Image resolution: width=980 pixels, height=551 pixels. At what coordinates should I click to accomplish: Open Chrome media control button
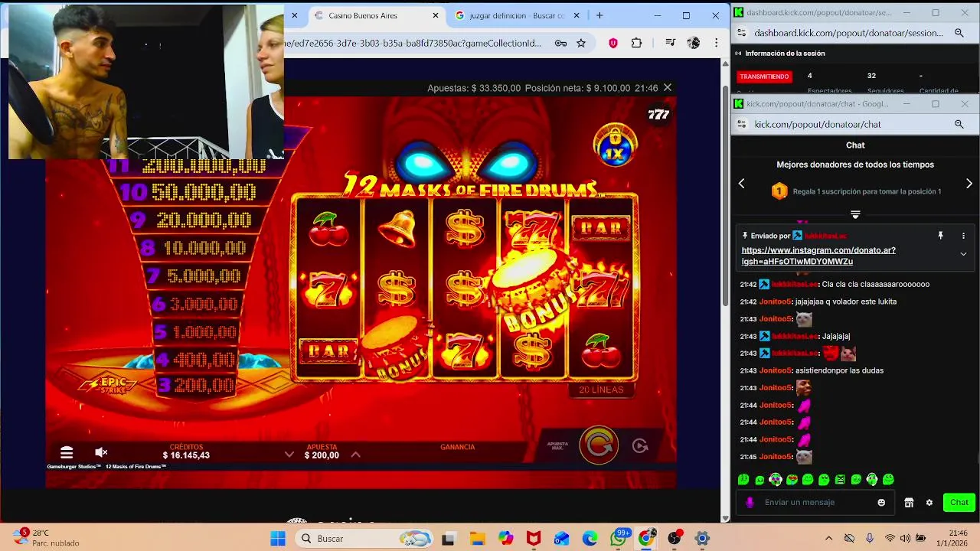coord(670,43)
